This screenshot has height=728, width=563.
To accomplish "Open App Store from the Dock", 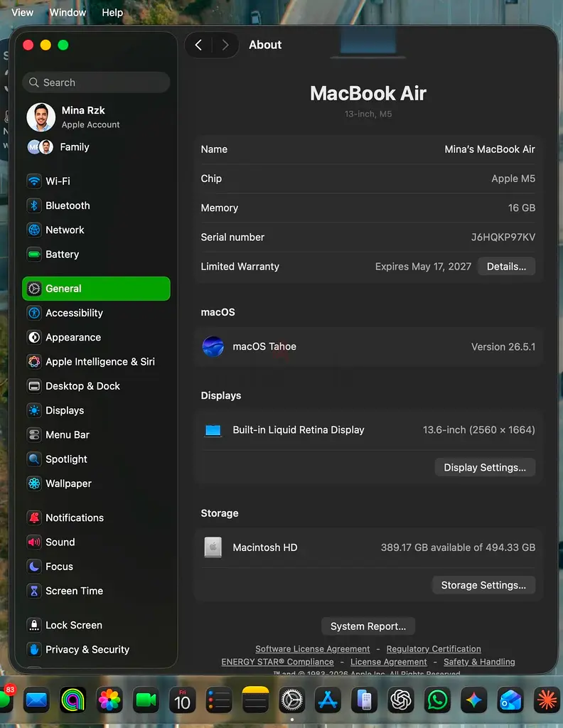I will (328, 700).
